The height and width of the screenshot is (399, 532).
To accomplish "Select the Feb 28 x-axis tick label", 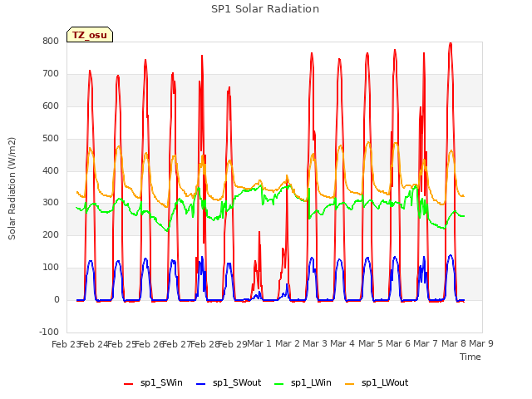I will click(205, 344).
